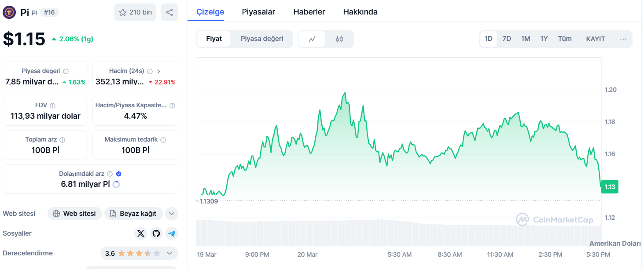Image resolution: width=644 pixels, height=269 pixels.
Task: Switch to candlestick chart view
Action: (339, 39)
